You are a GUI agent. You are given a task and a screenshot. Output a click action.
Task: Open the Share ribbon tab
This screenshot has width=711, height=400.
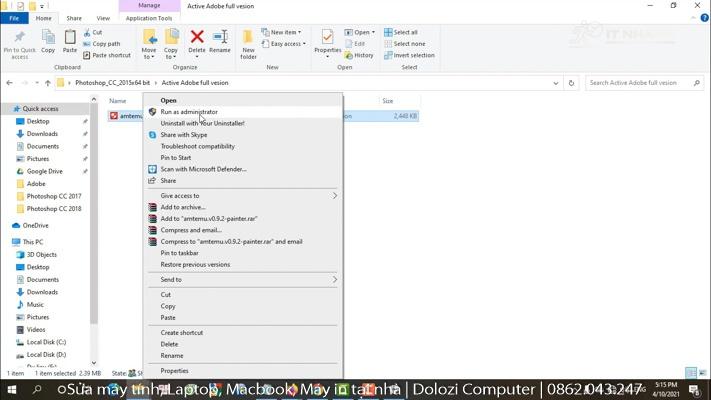click(x=74, y=18)
